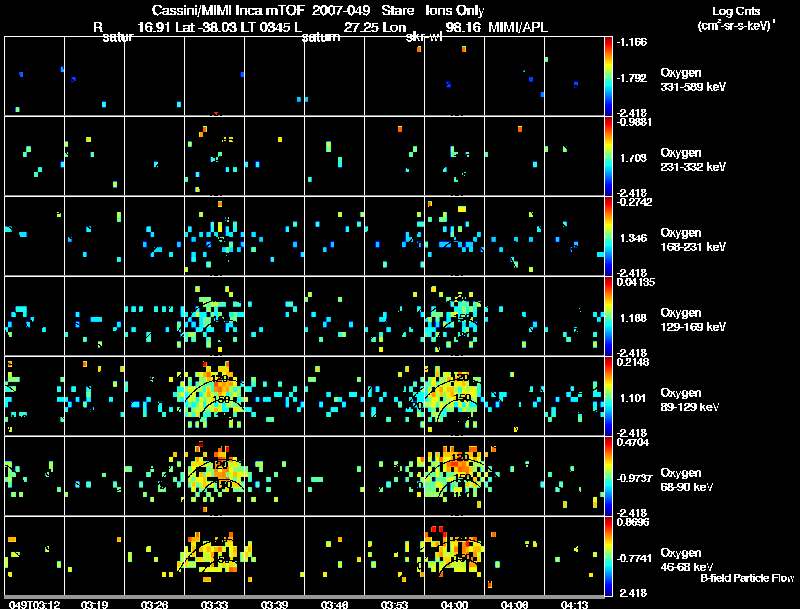Screen dimensions: 800x609
Task: Click the 04:06 time axis label
Action: (x=514, y=604)
